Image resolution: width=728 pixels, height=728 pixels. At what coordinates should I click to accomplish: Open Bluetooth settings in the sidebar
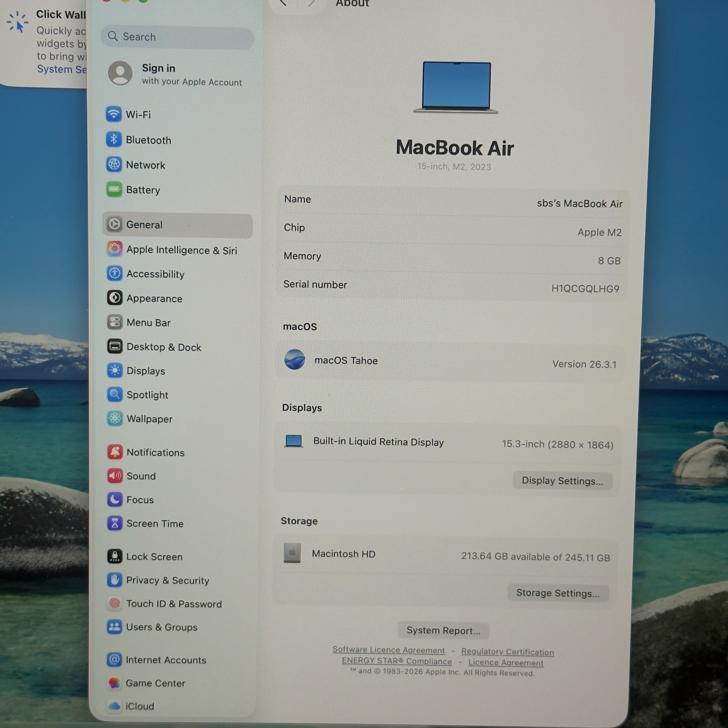click(177, 140)
